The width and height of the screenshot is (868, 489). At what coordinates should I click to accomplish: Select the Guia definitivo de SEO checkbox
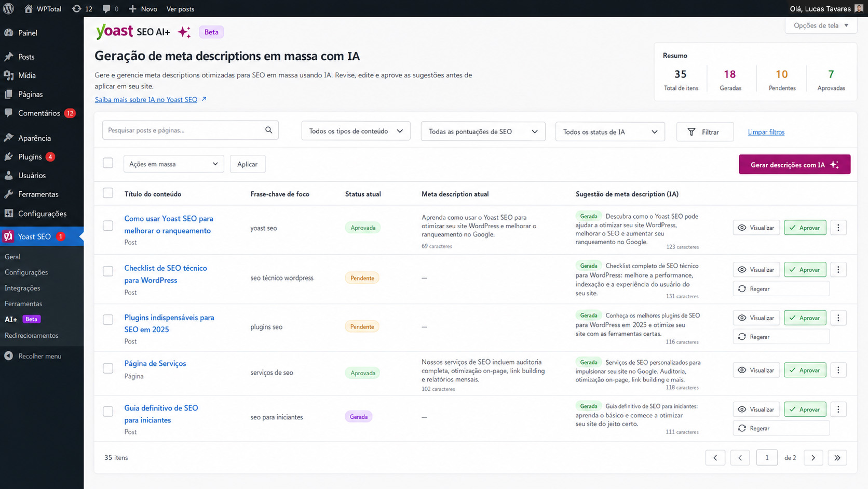pyautogui.click(x=108, y=412)
